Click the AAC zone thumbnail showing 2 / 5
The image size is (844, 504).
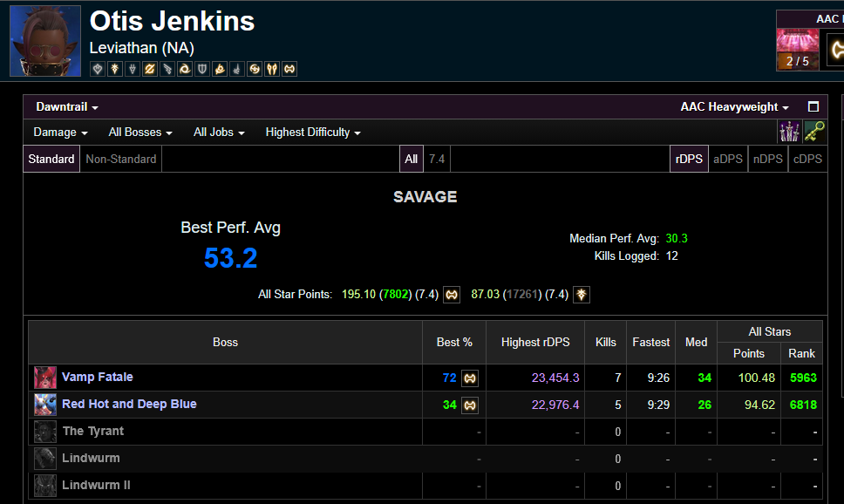click(x=798, y=50)
